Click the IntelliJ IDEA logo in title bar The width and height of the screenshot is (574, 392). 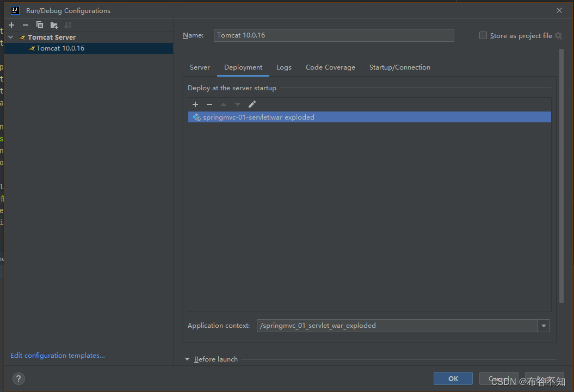click(15, 10)
